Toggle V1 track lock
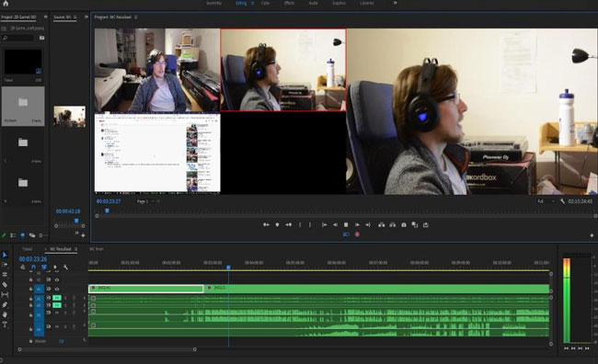 point(31,289)
